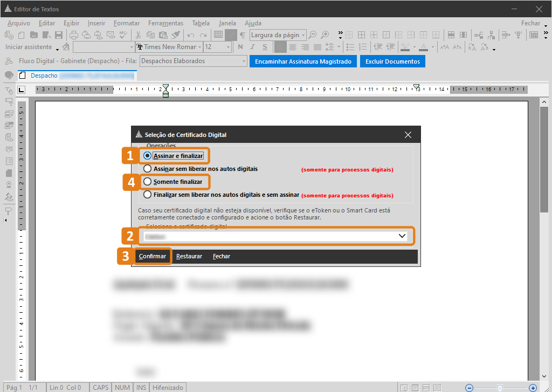Click the Save floppy disk icon
The height and width of the screenshot is (392, 552).
[x=59, y=35]
